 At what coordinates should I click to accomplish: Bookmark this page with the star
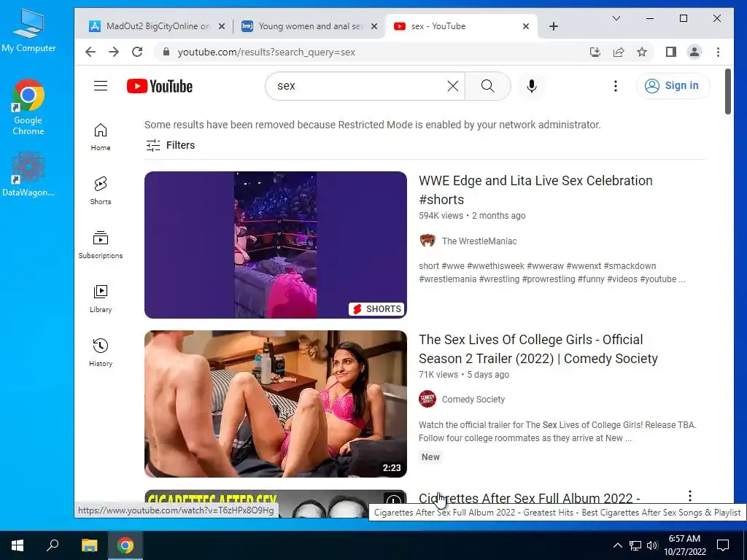[x=642, y=52]
